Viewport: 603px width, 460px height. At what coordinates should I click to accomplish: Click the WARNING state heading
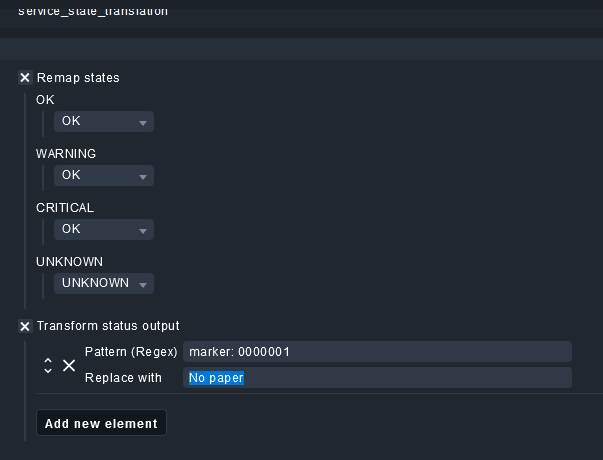pos(66,154)
